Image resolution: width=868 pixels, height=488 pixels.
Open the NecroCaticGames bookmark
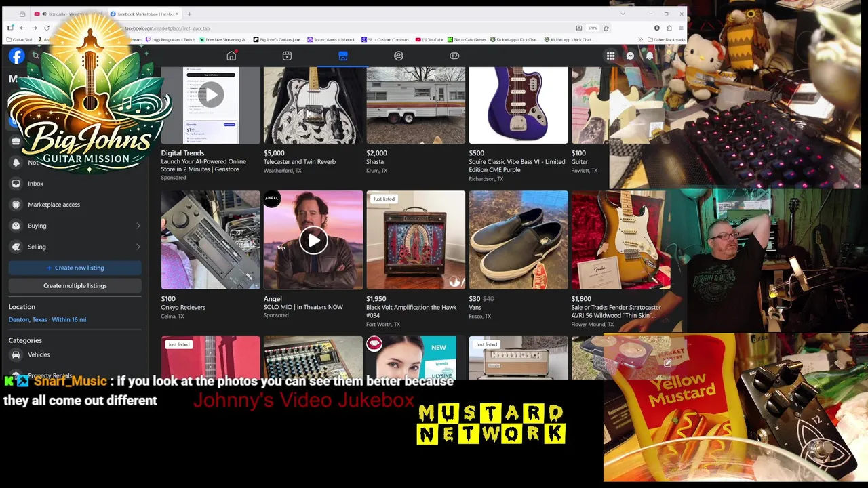pyautogui.click(x=467, y=39)
